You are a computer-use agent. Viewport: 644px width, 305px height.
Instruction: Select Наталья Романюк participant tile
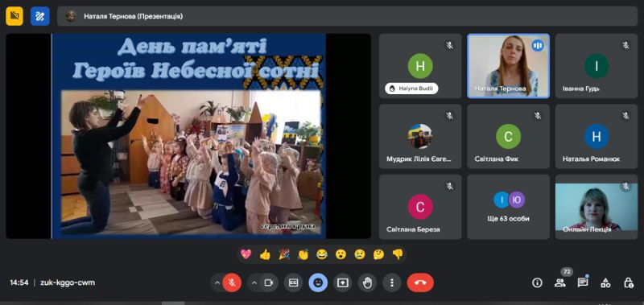[597, 136]
